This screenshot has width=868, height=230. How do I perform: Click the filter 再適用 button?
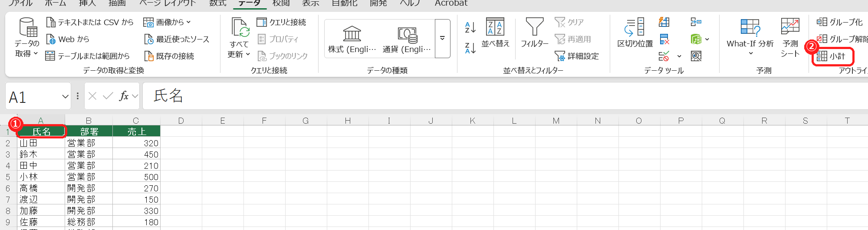point(573,39)
